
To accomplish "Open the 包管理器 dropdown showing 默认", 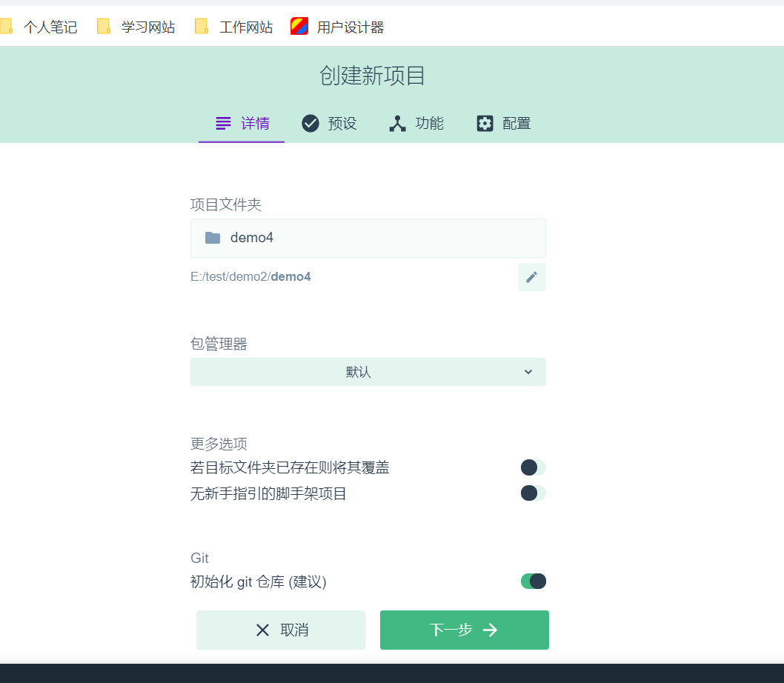I will (368, 372).
